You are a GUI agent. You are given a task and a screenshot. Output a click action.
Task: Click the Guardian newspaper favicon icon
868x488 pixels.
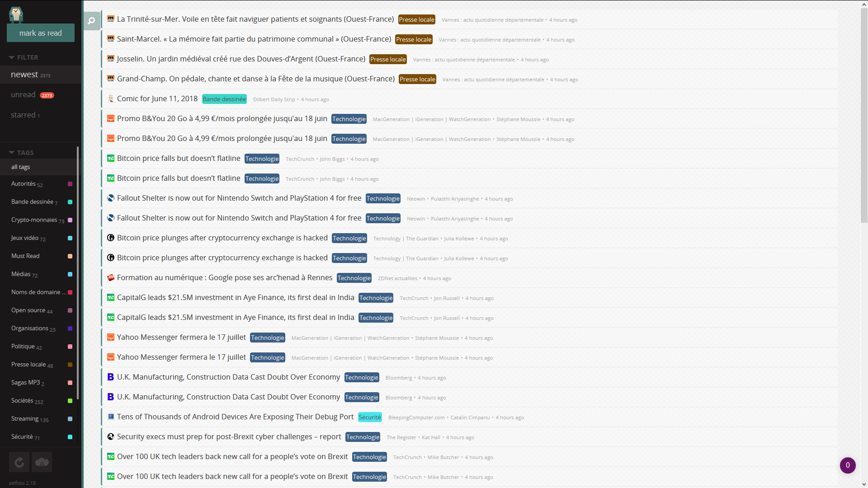tap(111, 238)
